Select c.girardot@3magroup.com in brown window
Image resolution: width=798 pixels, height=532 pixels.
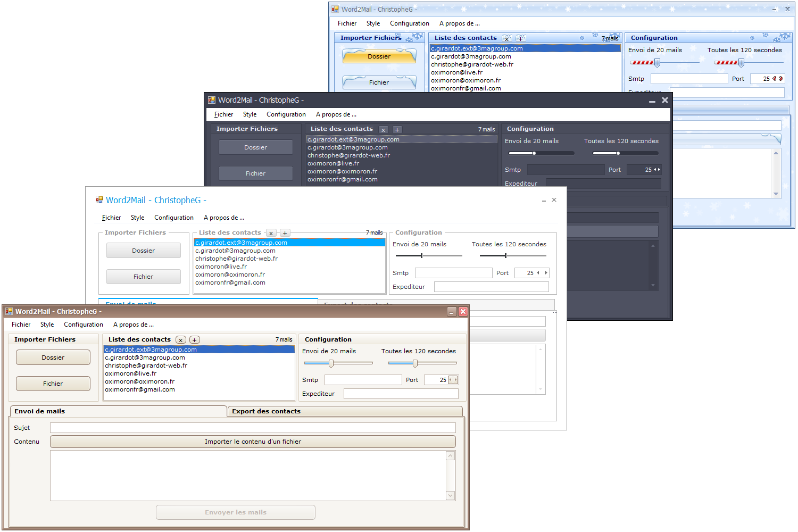(199, 358)
